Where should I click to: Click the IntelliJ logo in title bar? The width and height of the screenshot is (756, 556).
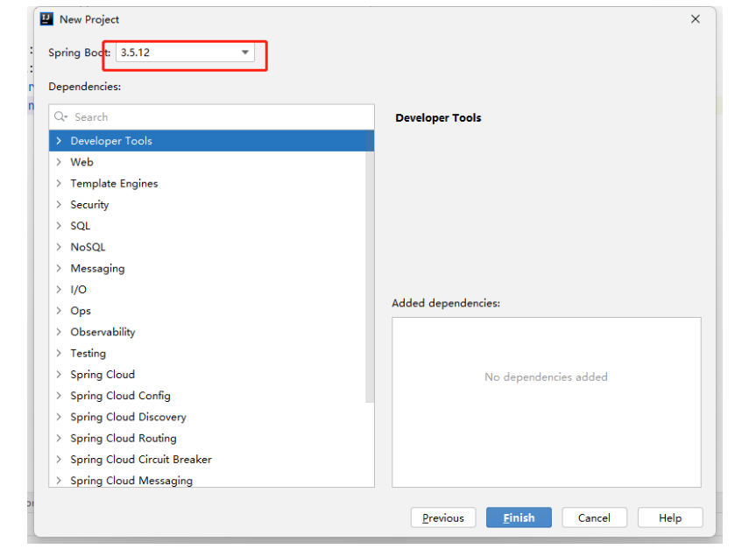[46, 19]
